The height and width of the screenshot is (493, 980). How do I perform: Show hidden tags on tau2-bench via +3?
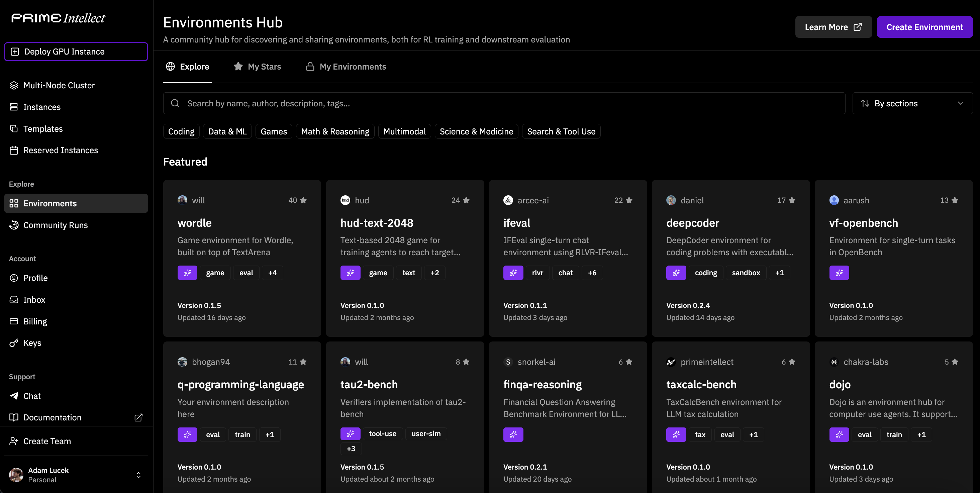coord(351,449)
